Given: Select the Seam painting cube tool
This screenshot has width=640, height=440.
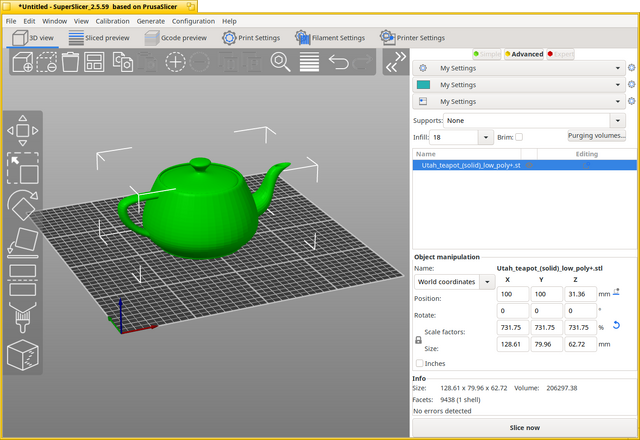Looking at the screenshot, I should tap(22, 355).
